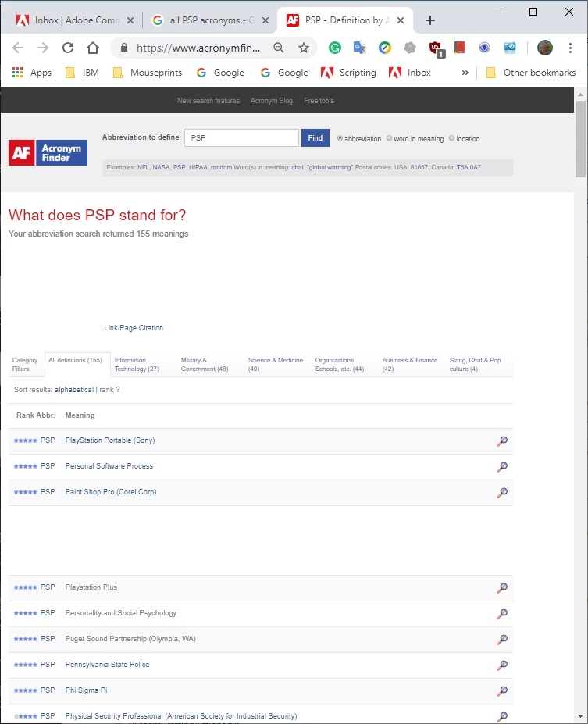Screen dimensions: 588x724
Task: Sort results by 'alphabetical' link
Action: click(74, 389)
